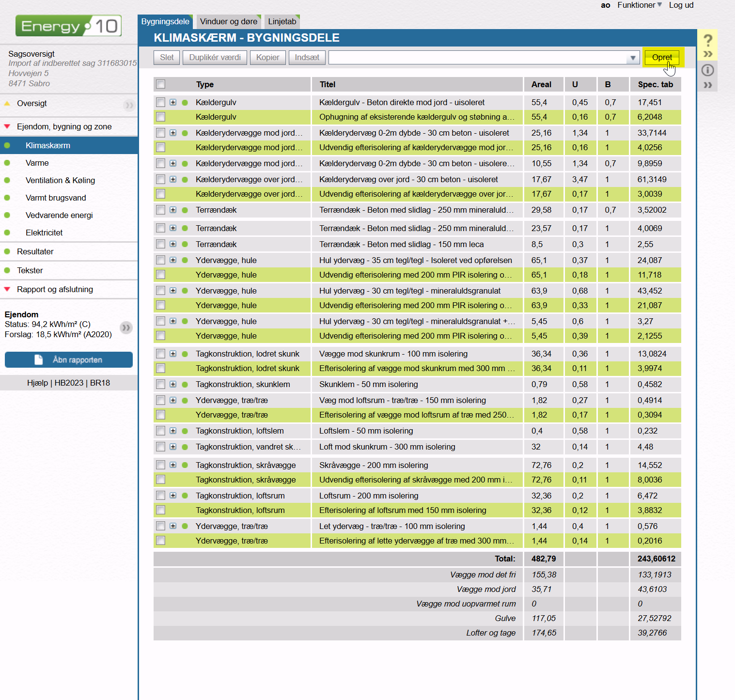Expand the Tagkonstruktion, skunklem row
735x700 pixels.
173,384
